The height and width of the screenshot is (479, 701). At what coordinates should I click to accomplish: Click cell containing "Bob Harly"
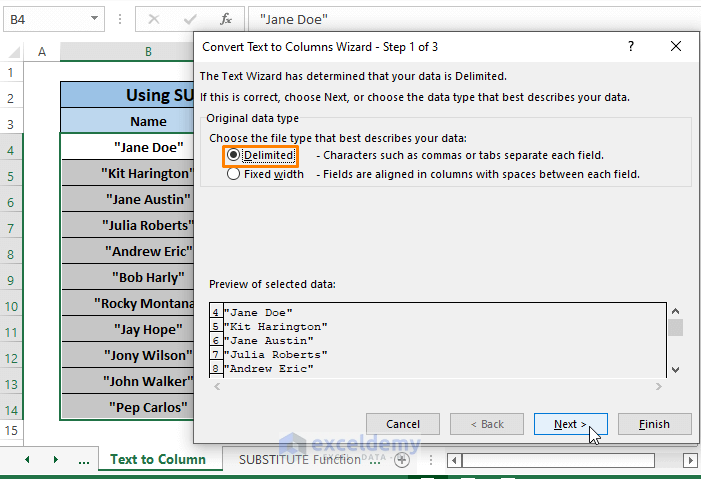point(127,277)
